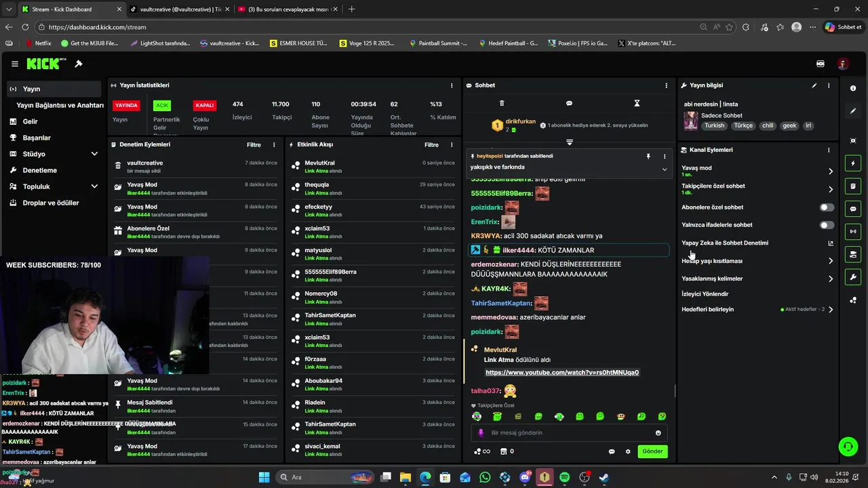Open Spotify from the taskbar
The image size is (868, 488).
(x=564, y=478)
